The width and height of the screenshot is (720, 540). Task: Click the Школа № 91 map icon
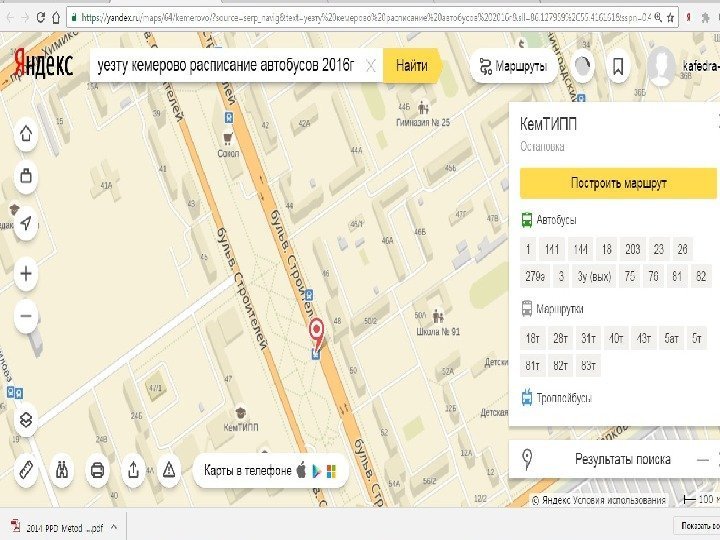point(438,317)
